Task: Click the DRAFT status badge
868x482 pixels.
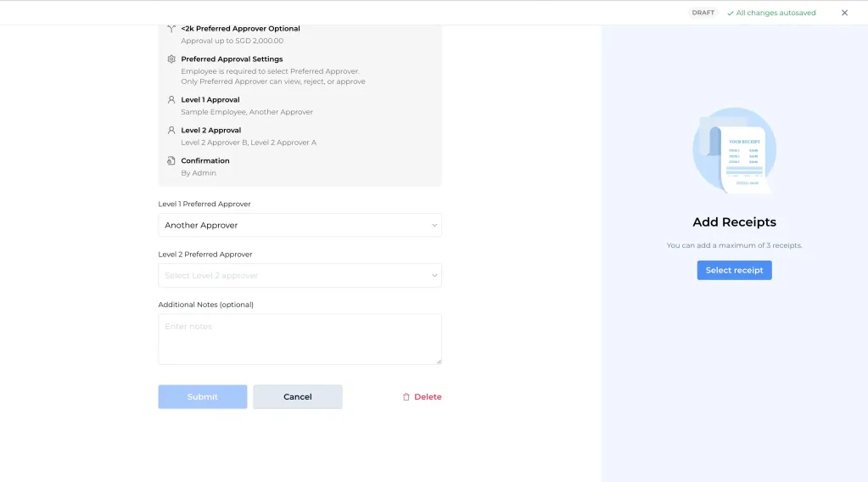Action: (703, 13)
